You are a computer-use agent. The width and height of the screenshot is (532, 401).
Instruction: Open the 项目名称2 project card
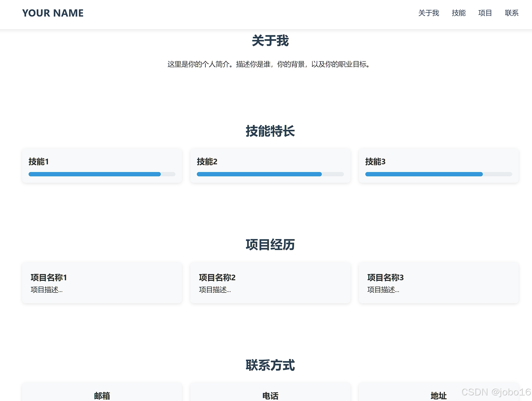click(270, 283)
